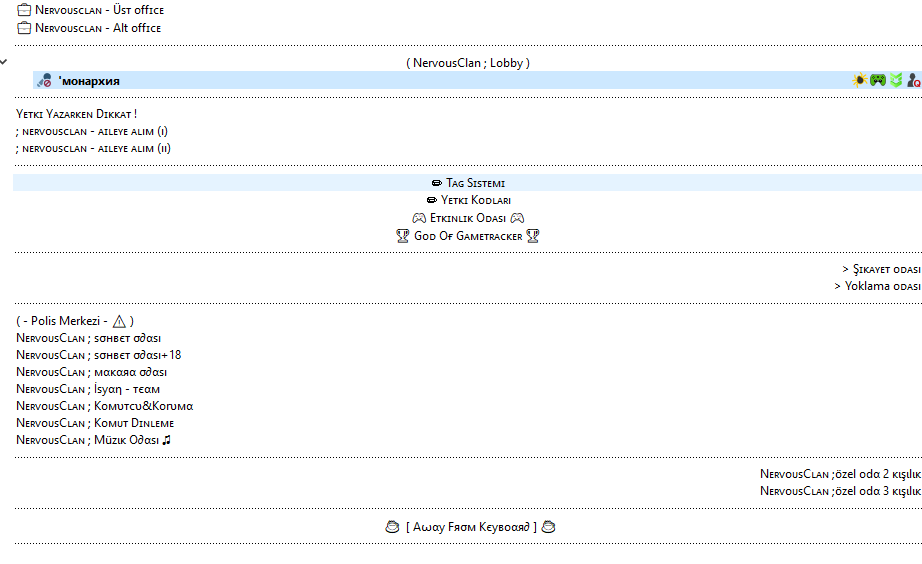Click the coffee cup icon before Away From Keyboard
This screenshot has height=564, width=922.
[392, 527]
